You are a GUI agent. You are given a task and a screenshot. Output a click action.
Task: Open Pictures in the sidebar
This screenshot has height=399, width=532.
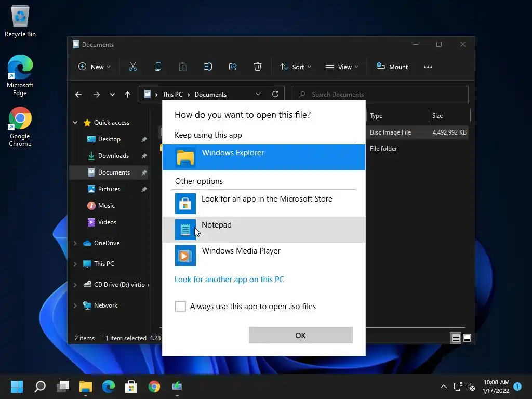point(109,189)
